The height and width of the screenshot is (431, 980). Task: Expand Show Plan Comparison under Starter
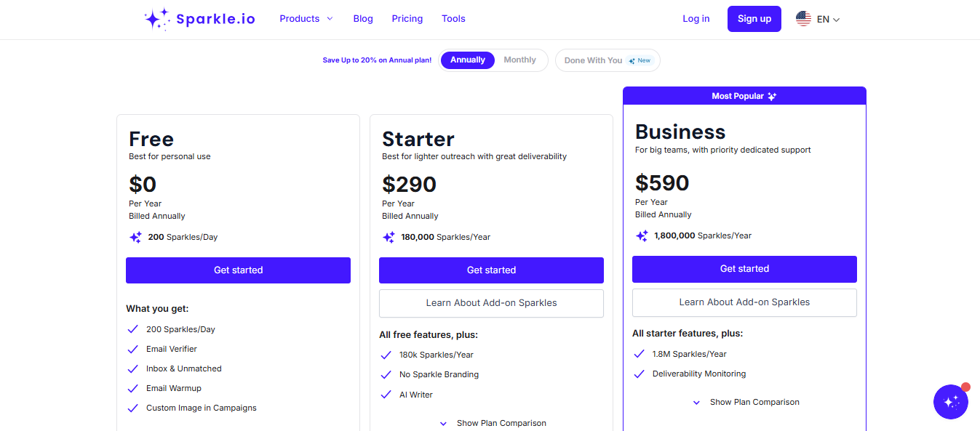(491, 422)
